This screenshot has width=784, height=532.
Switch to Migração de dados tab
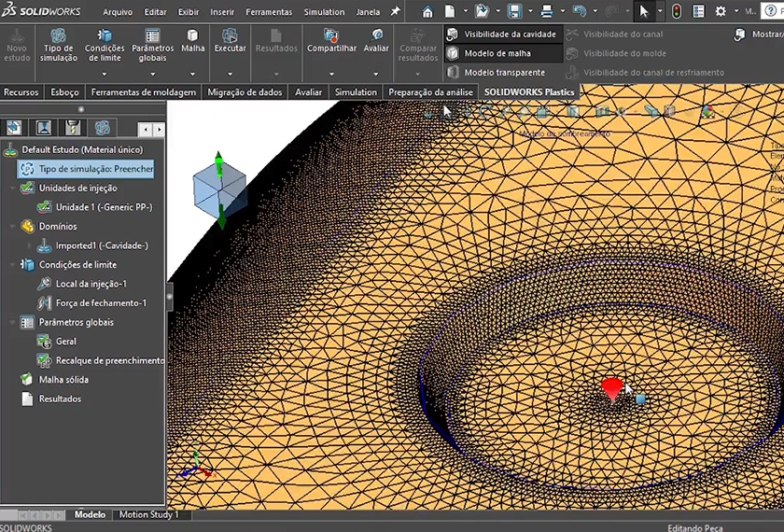[245, 92]
